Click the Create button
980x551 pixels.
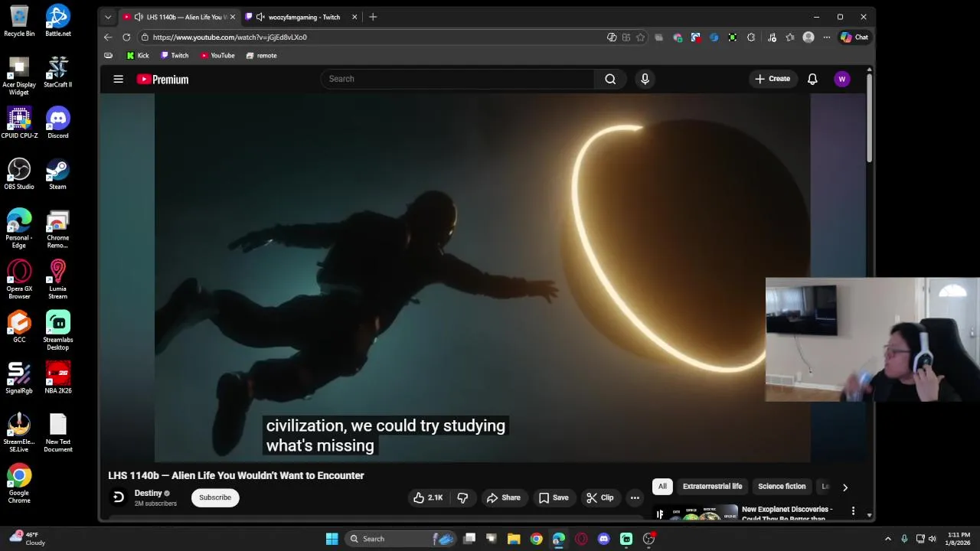click(773, 79)
